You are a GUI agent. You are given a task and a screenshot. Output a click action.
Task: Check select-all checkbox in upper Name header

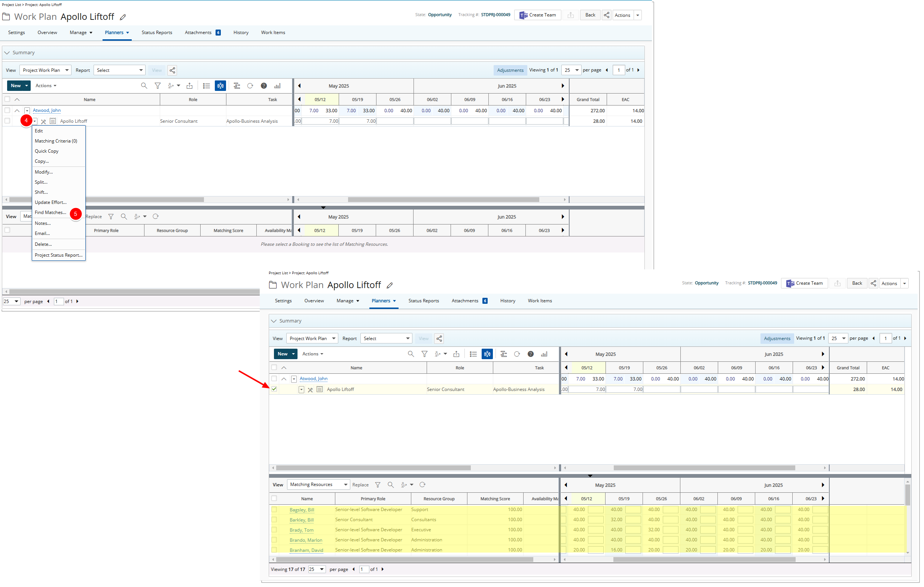coord(7,100)
